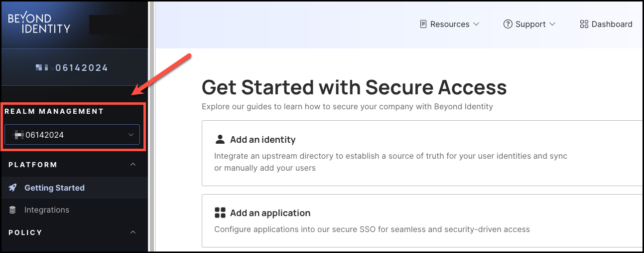Screen dimensions: 644x253
Task: Click the Support help circle icon
Action: 508,24
